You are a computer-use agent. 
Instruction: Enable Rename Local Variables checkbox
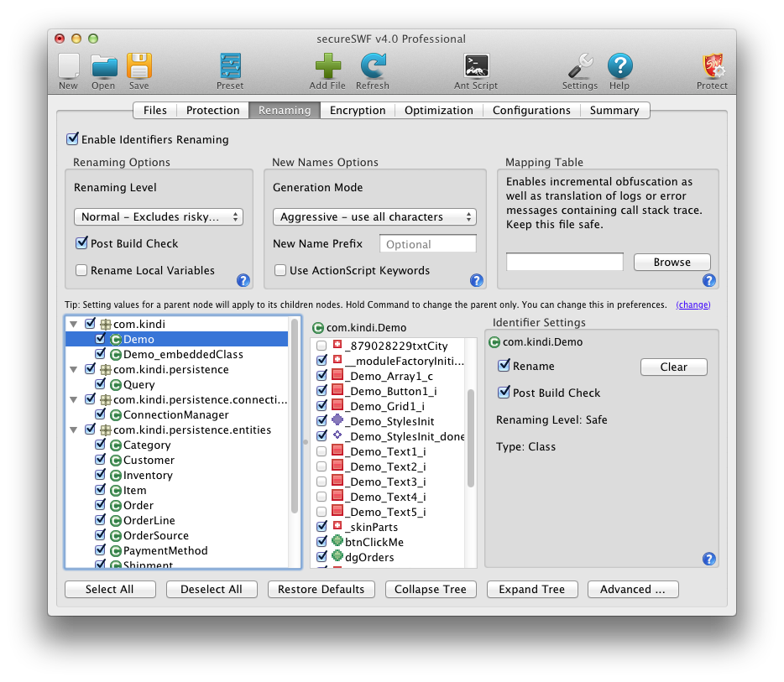click(81, 270)
